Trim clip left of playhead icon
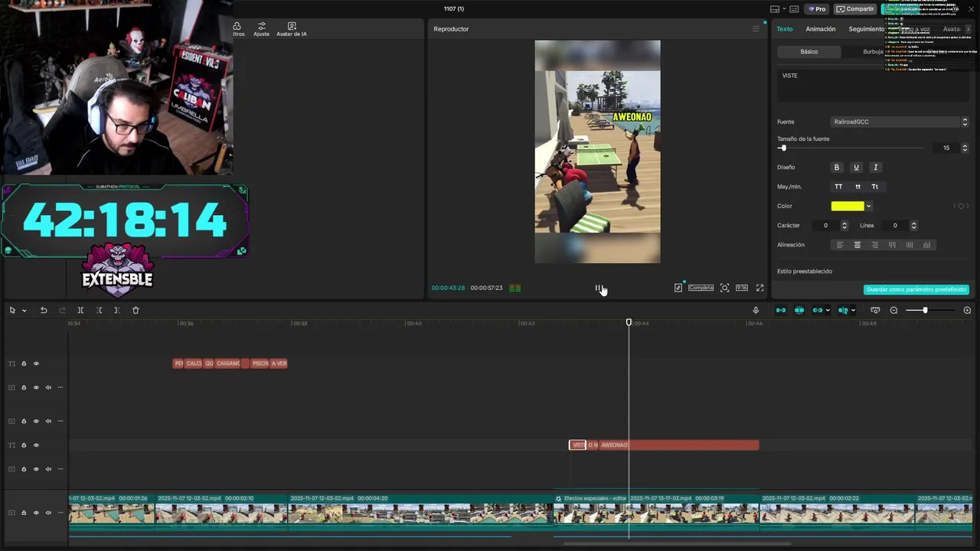The width and height of the screenshot is (980, 551). tap(99, 310)
